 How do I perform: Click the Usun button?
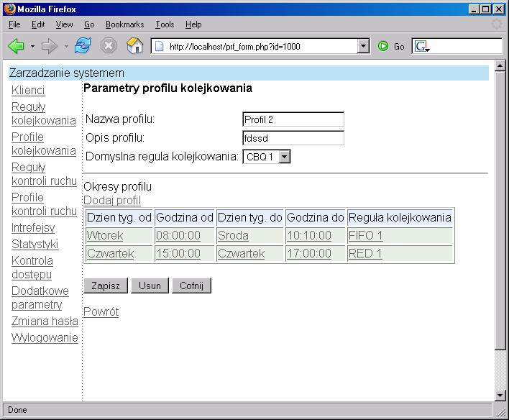pos(150,286)
